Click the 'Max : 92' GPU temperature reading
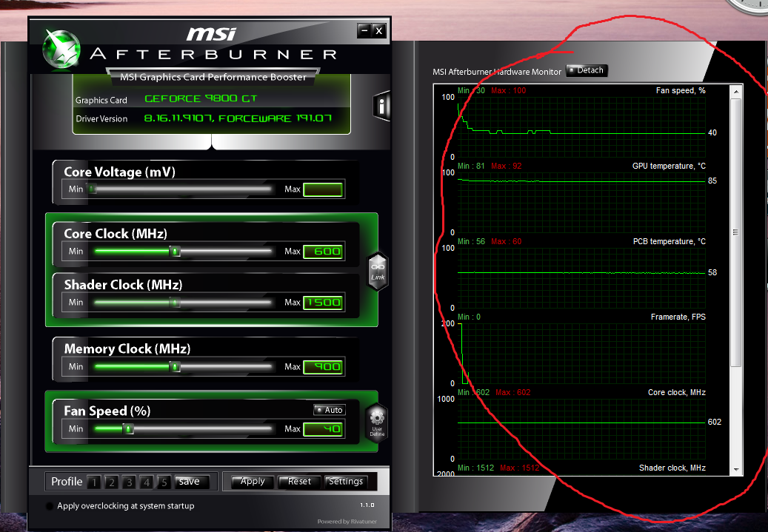The image size is (768, 532). (x=506, y=166)
